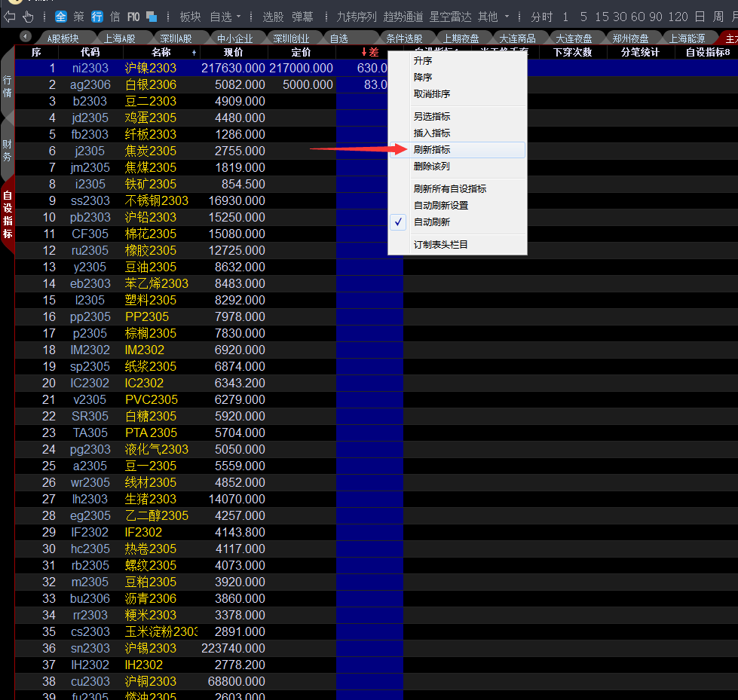
Task: Open the 板块 toolbar menu
Action: (x=190, y=17)
